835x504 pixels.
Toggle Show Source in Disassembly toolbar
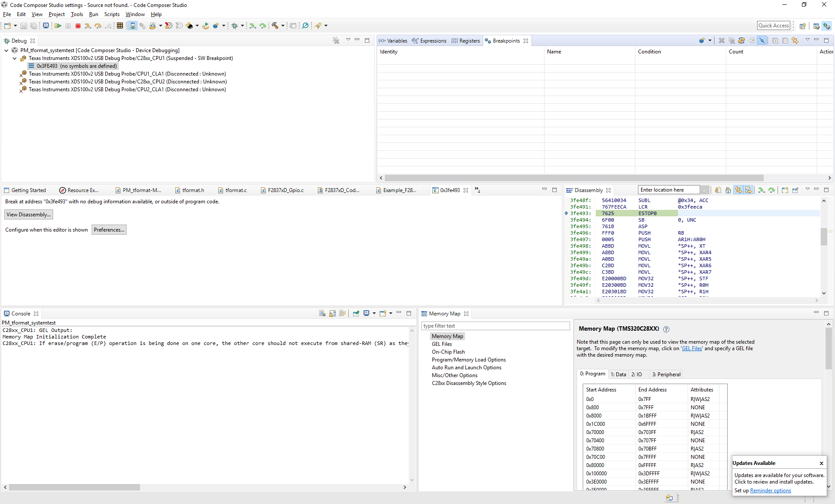coord(748,190)
